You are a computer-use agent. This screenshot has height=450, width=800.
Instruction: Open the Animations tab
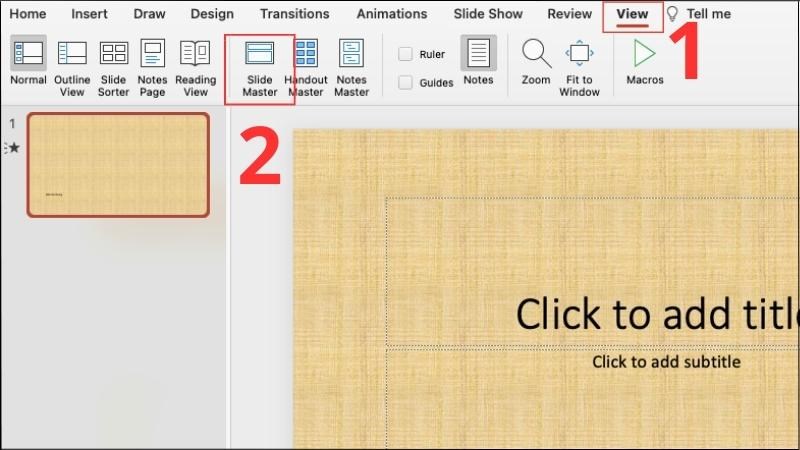[x=392, y=14]
